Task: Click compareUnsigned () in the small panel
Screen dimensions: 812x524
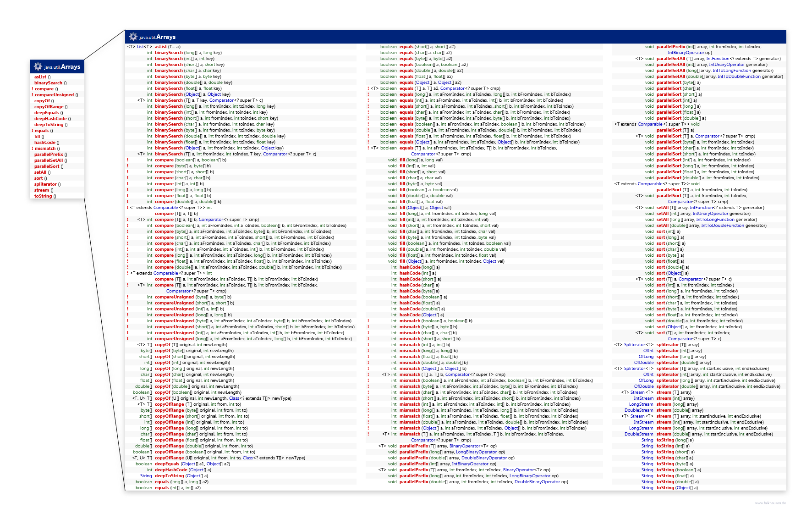Action: [x=57, y=95]
